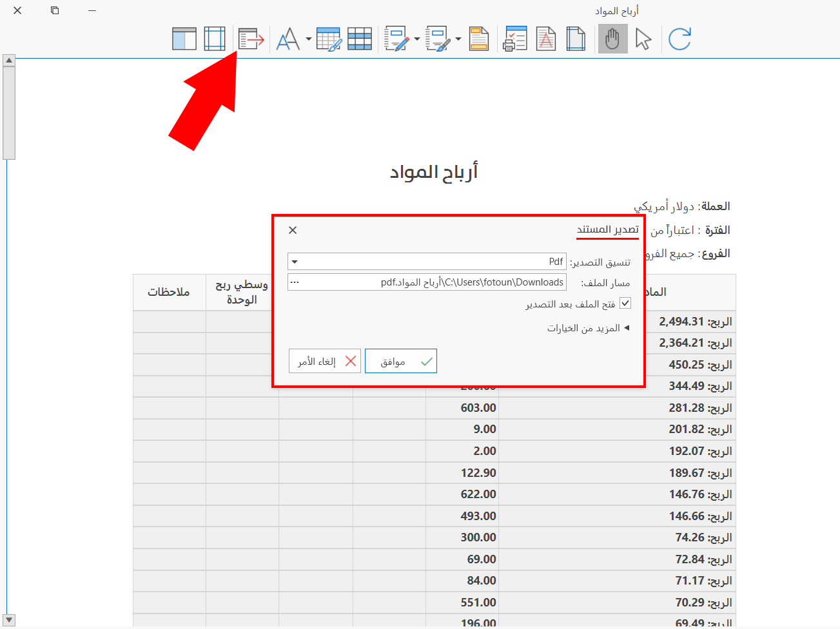Click the currency text 'دولار أمريكي'
This screenshot has width=840, height=629.
pyautogui.click(x=664, y=206)
